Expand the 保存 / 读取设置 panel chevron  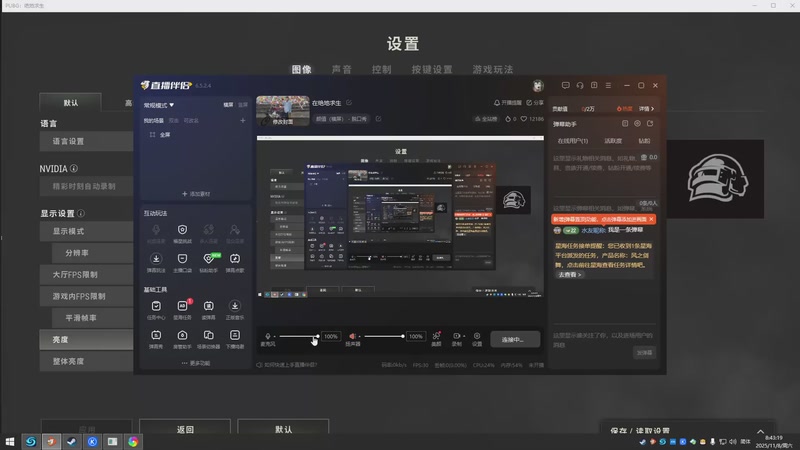click(760, 432)
